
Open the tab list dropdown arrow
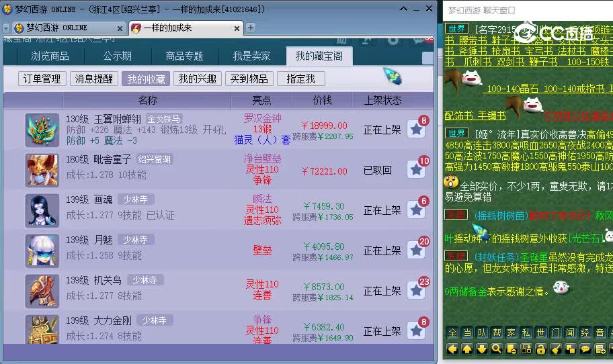point(6,28)
